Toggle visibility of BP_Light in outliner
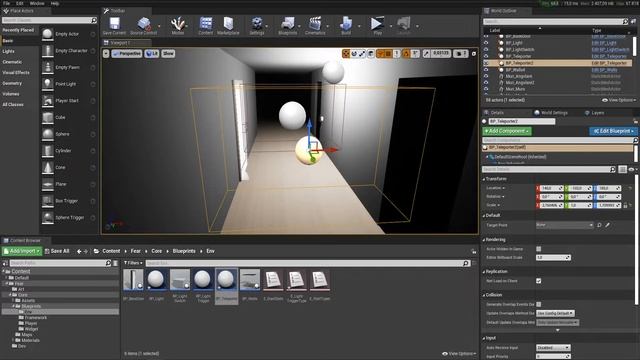This screenshot has height=360, width=640. point(486,43)
